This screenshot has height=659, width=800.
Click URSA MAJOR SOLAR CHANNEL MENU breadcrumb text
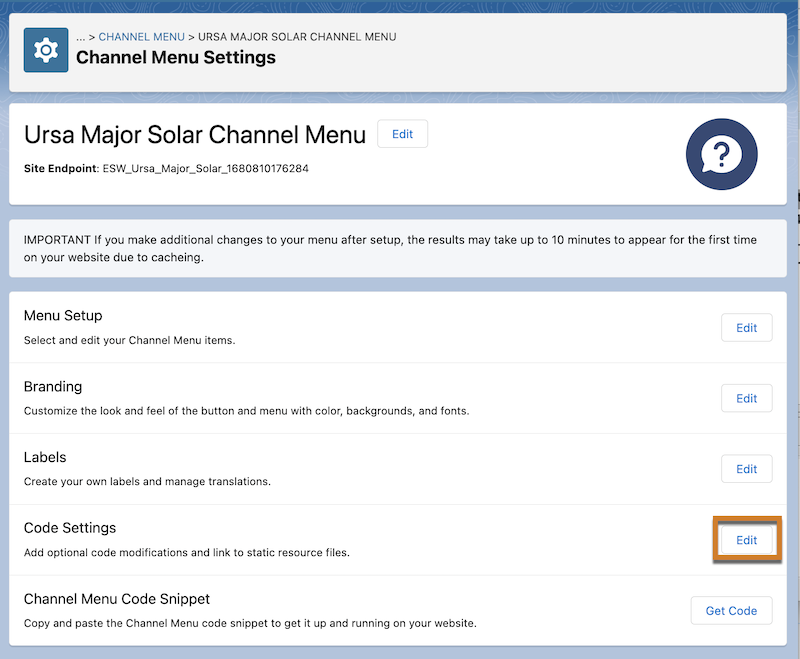(x=297, y=37)
